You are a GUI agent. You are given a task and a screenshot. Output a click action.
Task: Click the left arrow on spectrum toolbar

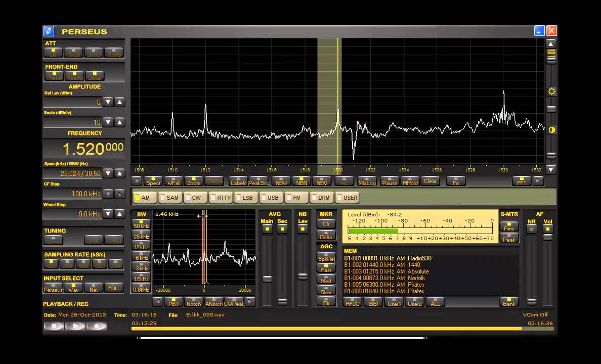coord(137,181)
